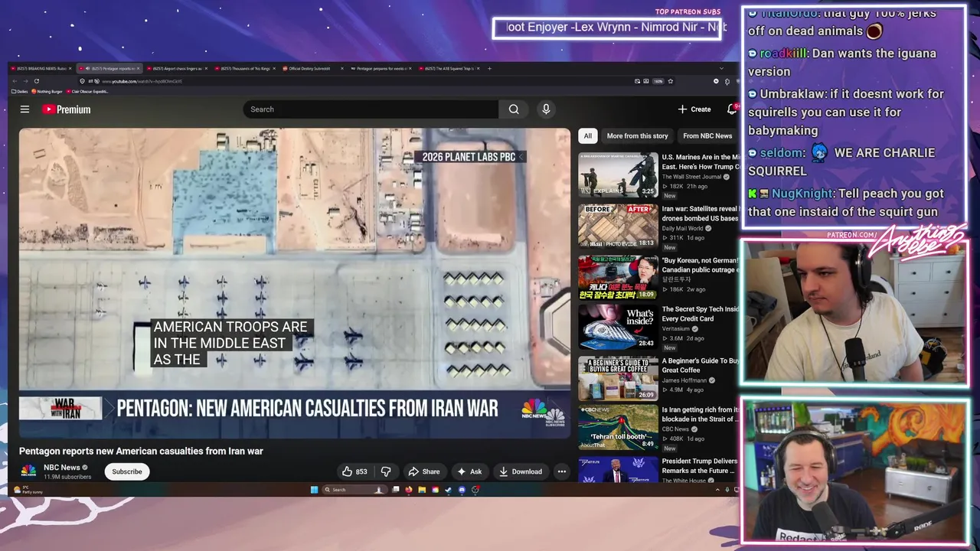
Task: Dislike the video with thumbs down
Action: pyautogui.click(x=386, y=471)
